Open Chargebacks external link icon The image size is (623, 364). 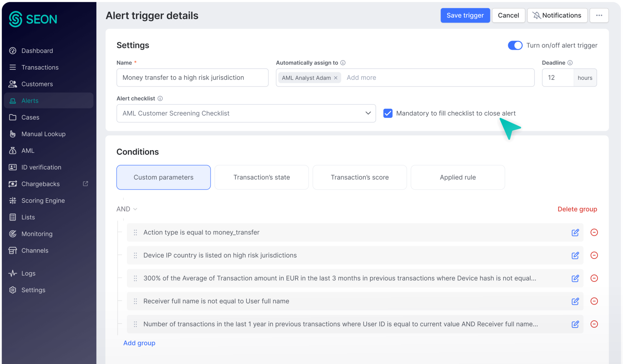(85, 184)
